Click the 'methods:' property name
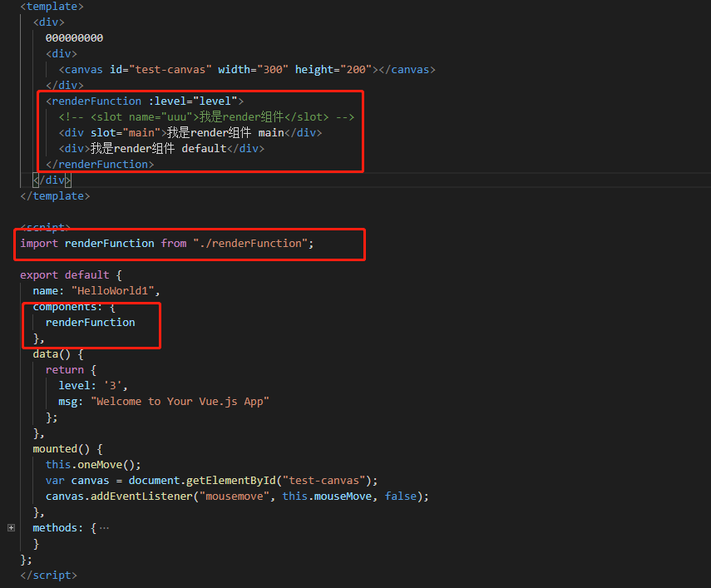Image resolution: width=711 pixels, height=588 pixels. [x=58, y=528]
